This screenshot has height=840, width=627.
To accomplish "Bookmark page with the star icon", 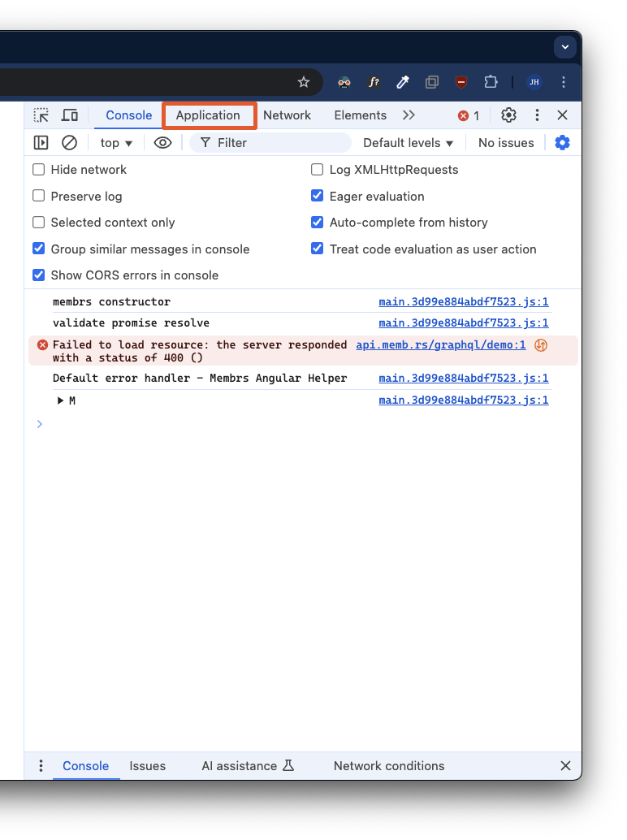I will 304,82.
